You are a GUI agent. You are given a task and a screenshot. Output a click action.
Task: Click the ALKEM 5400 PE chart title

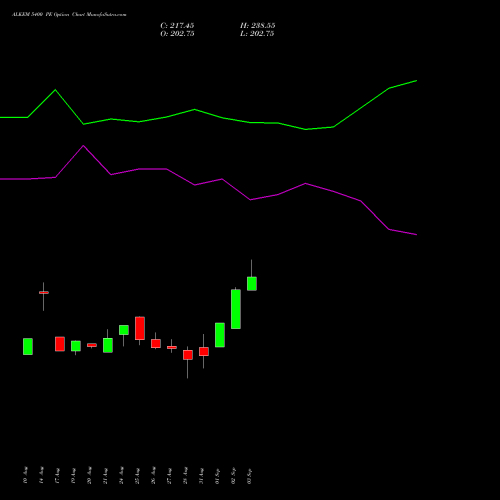click(x=69, y=14)
